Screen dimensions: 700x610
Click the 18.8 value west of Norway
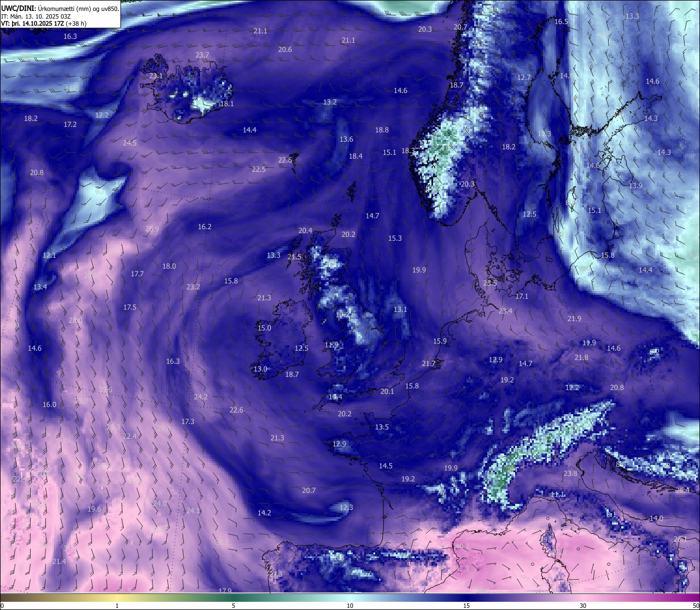(382, 130)
